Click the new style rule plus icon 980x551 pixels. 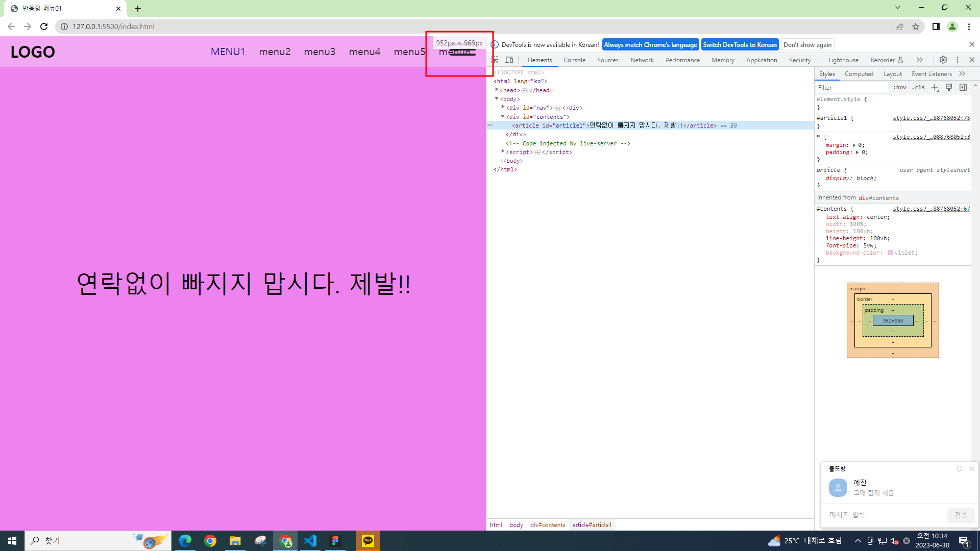935,87
